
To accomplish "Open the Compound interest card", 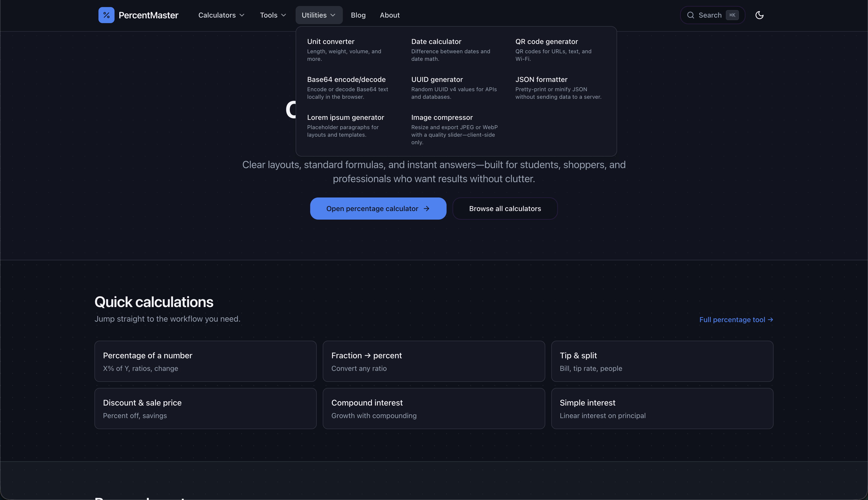I will coord(433,408).
